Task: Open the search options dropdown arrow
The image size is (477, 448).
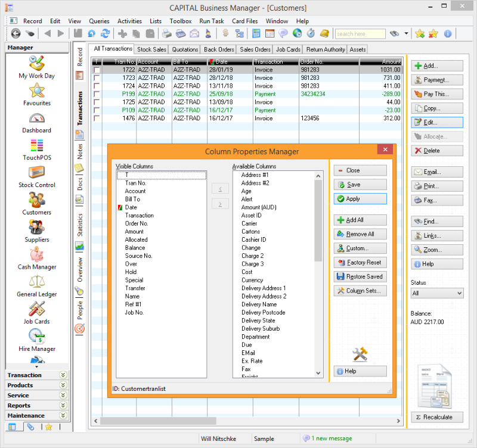Action: click(x=406, y=33)
